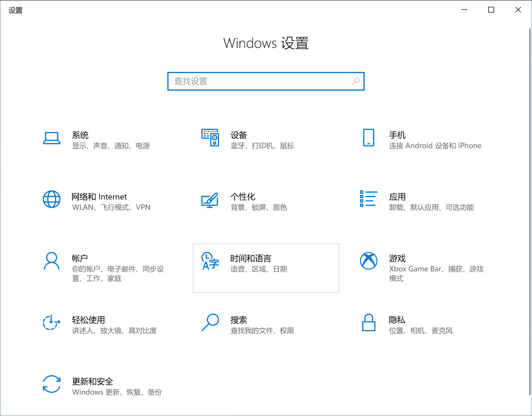Click the padlock icon for 隐私

[x=368, y=322]
